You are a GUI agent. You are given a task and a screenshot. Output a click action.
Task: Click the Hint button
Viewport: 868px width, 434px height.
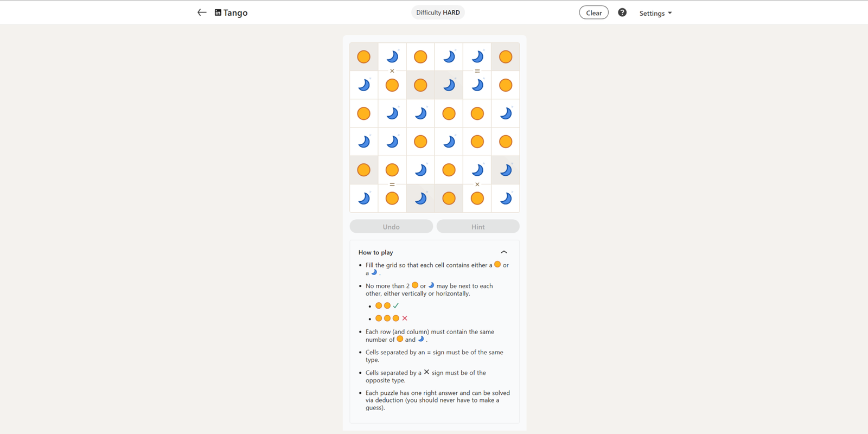pyautogui.click(x=478, y=227)
